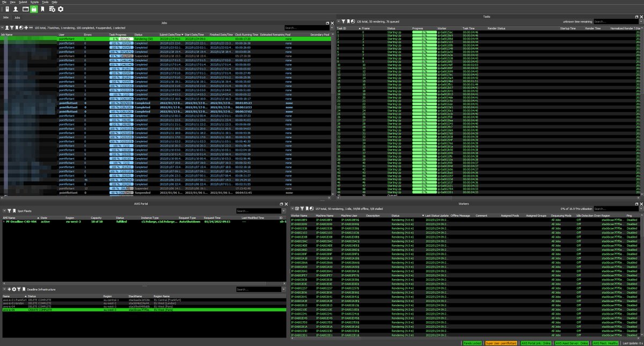This screenshot has height=346, width=644.
Task: Click the user icon in the main toolbar
Action: 16,9
